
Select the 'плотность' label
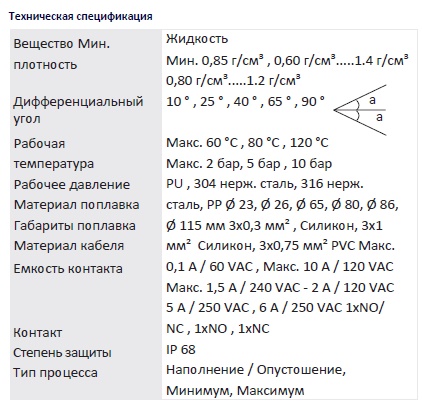[45, 64]
